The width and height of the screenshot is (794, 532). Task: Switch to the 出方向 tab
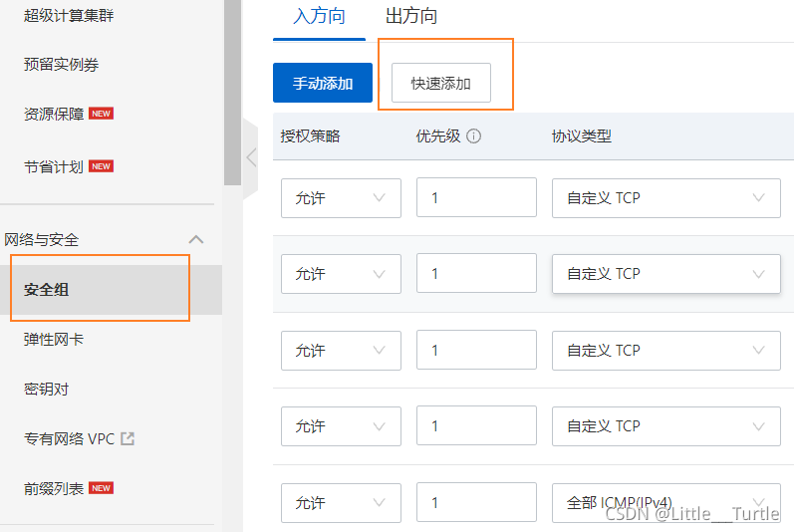(411, 16)
